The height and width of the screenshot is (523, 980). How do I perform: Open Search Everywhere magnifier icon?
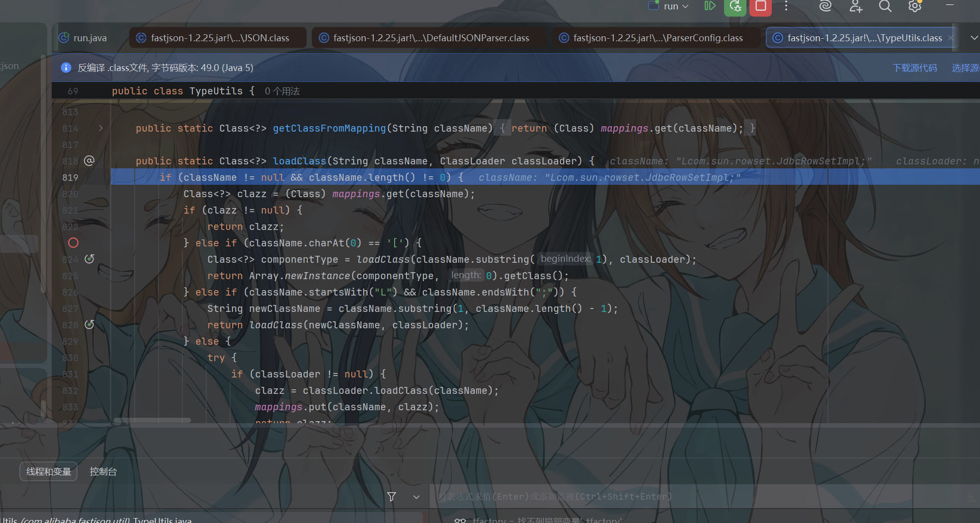(x=885, y=6)
